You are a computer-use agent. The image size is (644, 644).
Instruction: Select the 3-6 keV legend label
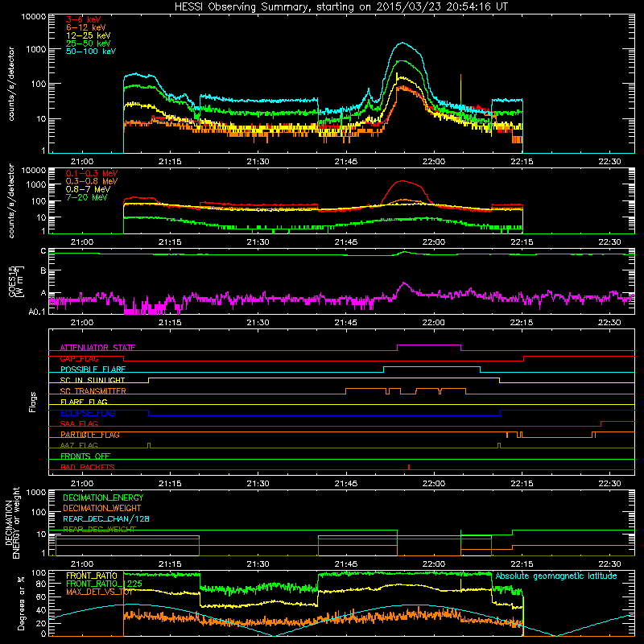tap(83, 19)
